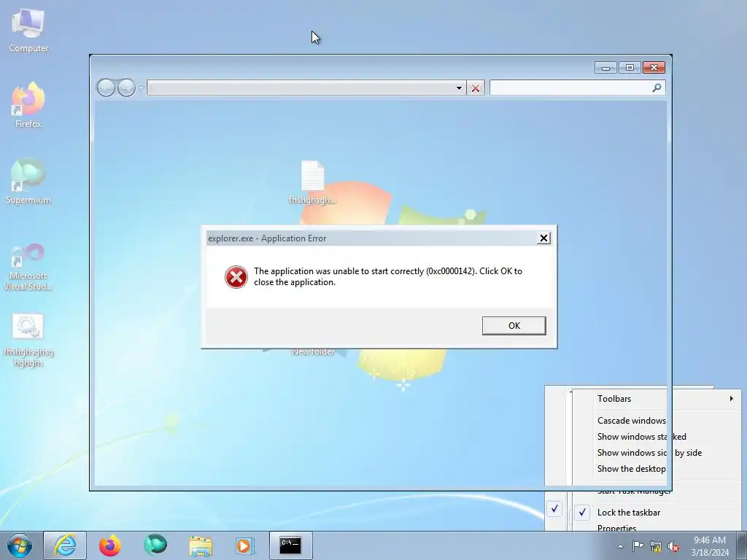The width and height of the screenshot is (747, 560).
Task: Minimize the explorer window
Action: [605, 68]
